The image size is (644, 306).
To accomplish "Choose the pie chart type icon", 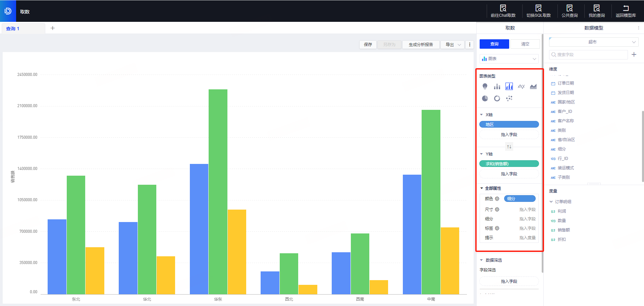I will (485, 98).
